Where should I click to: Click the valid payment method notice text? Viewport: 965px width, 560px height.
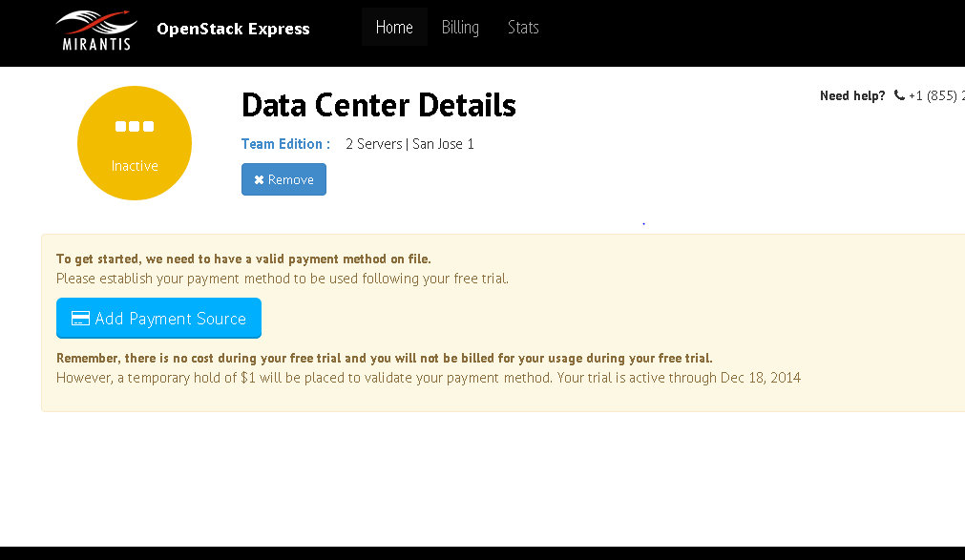click(x=243, y=259)
